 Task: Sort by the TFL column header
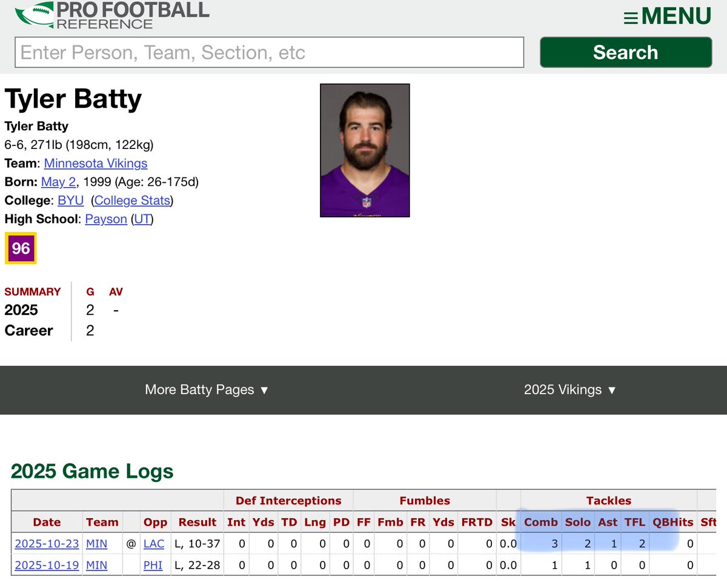point(635,522)
